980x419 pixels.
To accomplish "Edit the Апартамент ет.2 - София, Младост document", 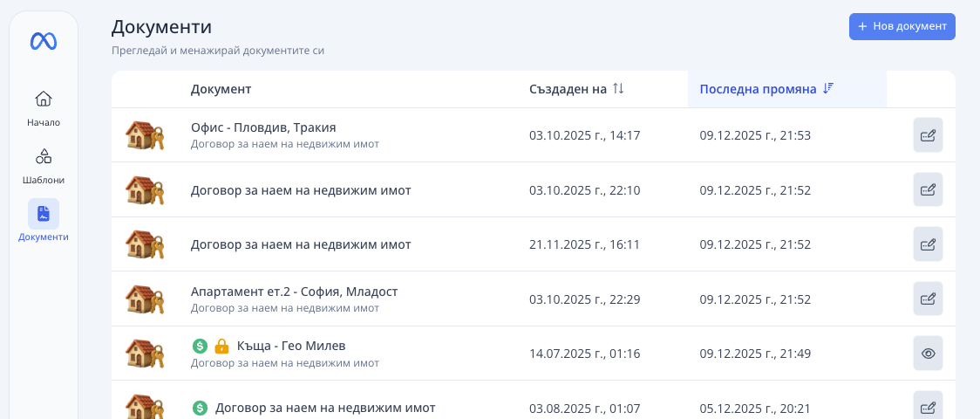I will pyautogui.click(x=928, y=299).
